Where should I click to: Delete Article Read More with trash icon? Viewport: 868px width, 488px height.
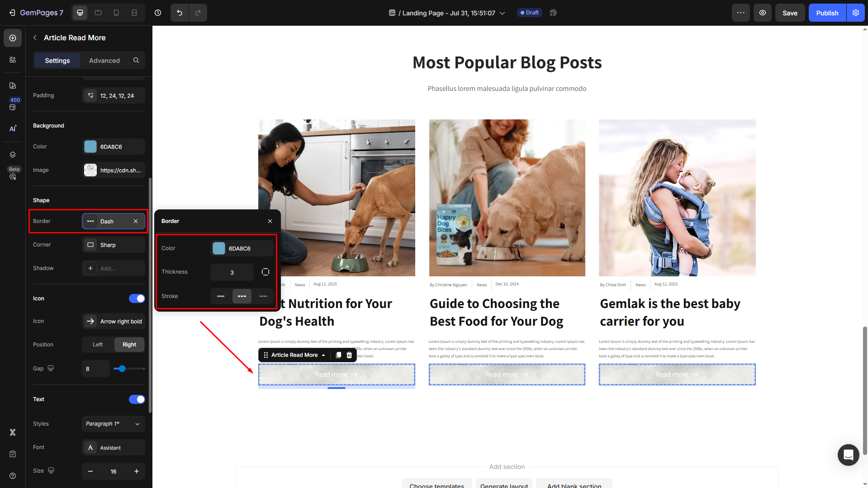point(349,355)
